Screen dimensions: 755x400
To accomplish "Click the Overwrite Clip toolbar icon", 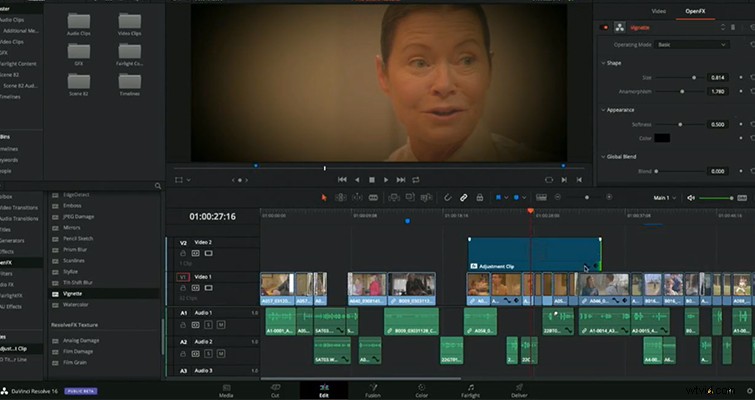I will coord(410,197).
